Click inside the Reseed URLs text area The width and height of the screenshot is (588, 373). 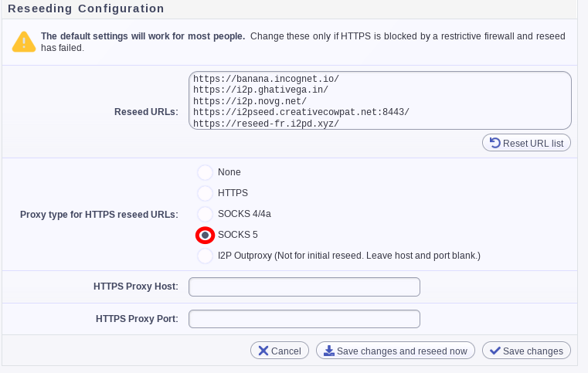point(464,100)
